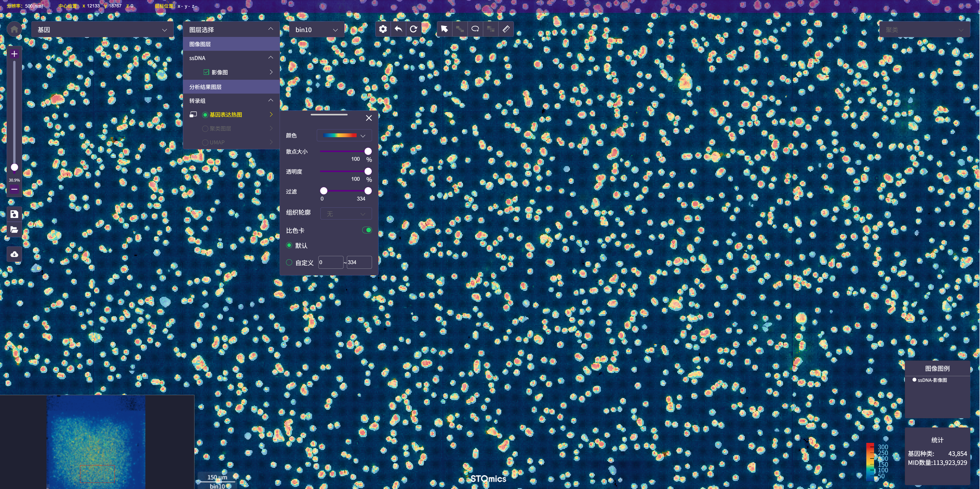Screen dimensions: 980x489
Task: Toggle the 比色卡 switch off
Action: point(367,230)
